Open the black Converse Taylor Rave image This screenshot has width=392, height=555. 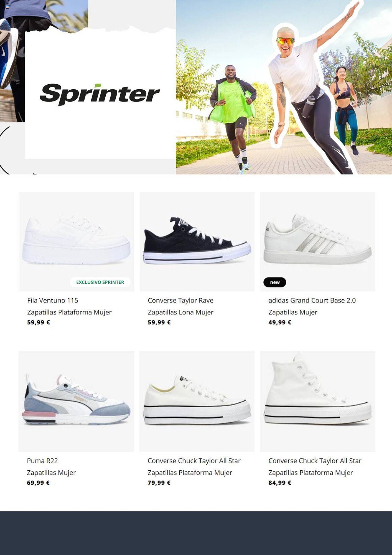click(197, 241)
